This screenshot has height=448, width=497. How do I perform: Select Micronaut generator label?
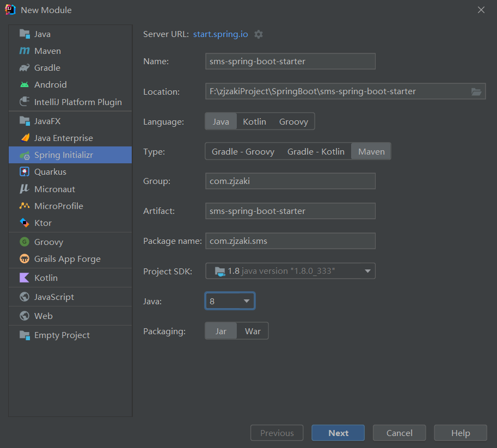click(x=55, y=189)
